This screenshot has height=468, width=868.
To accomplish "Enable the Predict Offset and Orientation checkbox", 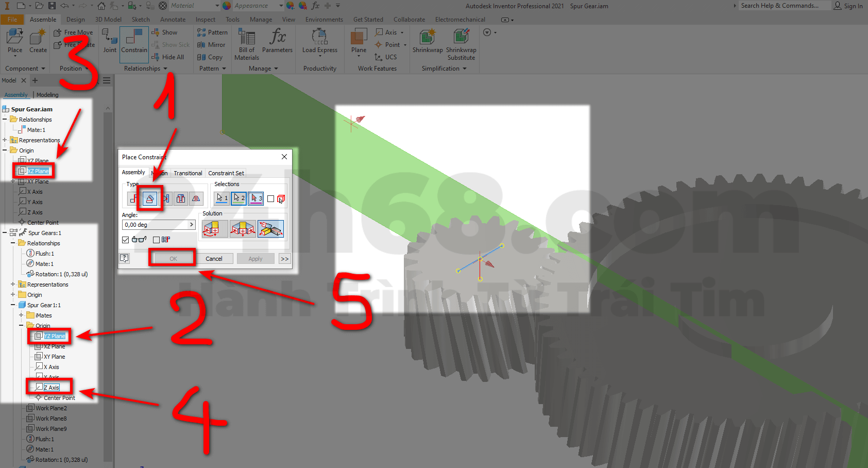I will [156, 240].
